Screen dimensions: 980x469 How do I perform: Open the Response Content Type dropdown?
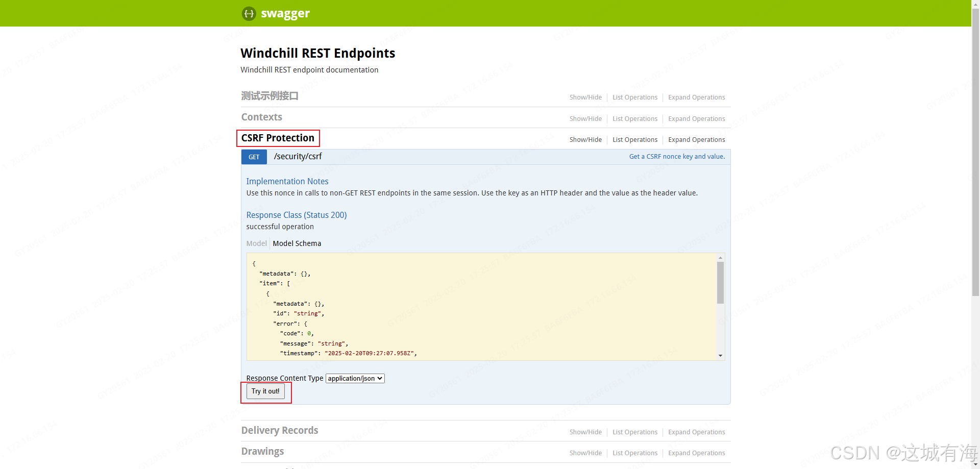tap(355, 378)
